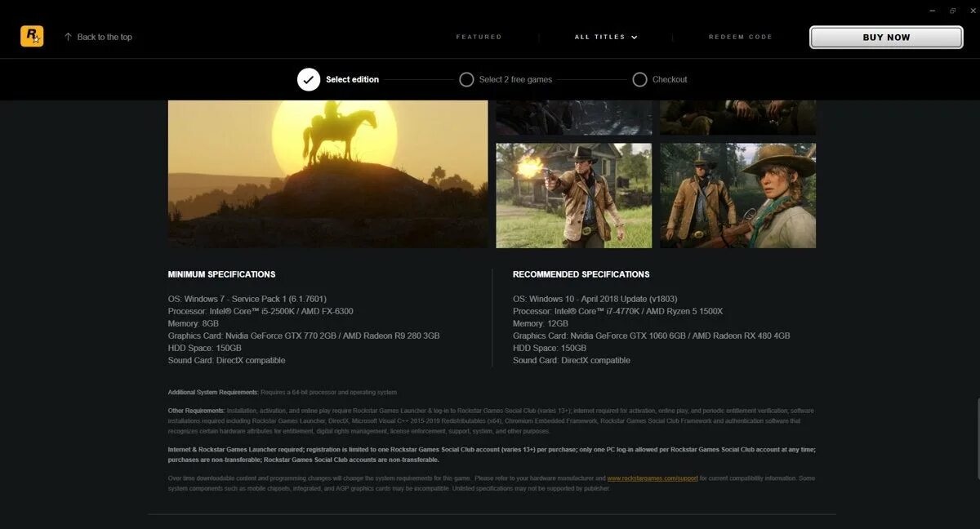Click the 'Internet & Rockstar Games Launcher required' paragraph

(492, 455)
